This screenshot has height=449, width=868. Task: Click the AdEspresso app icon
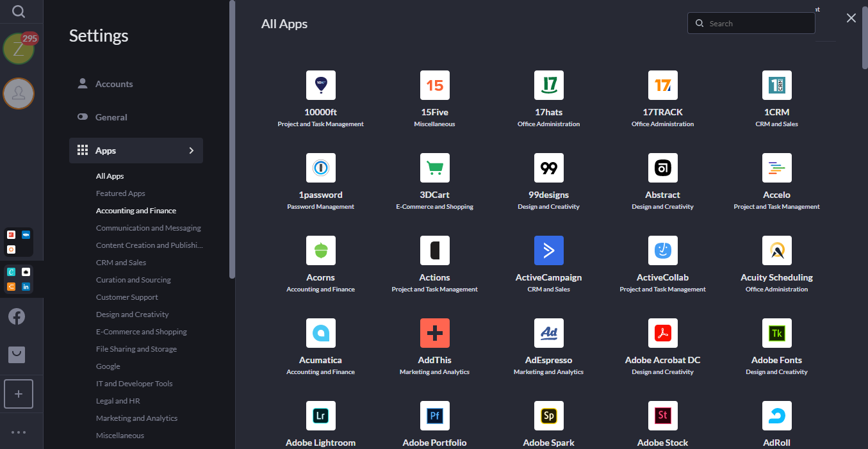click(549, 333)
